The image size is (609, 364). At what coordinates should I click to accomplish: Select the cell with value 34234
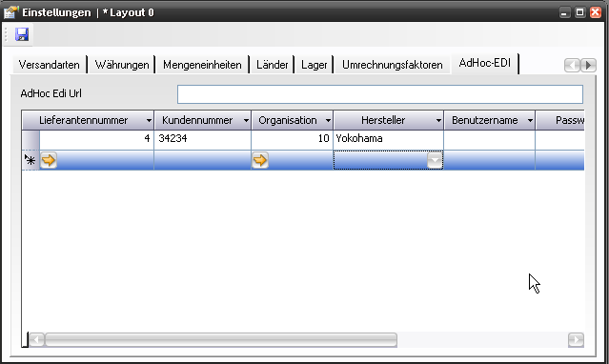click(202, 140)
